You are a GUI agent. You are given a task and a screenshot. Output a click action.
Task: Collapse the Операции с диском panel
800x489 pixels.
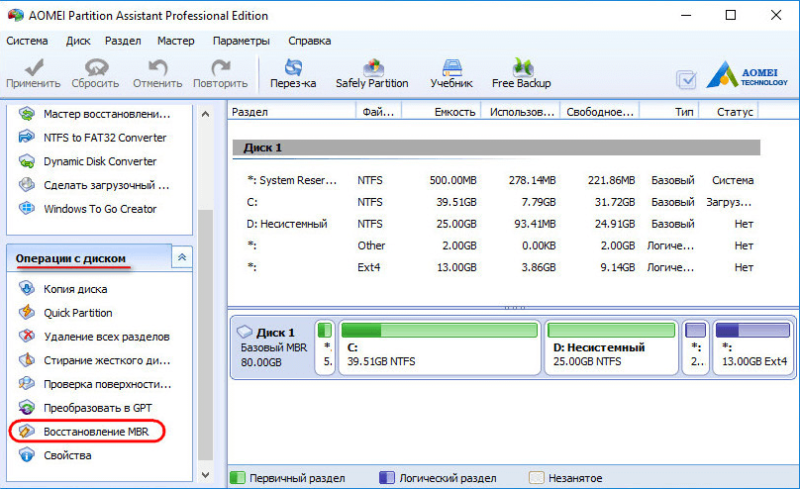(x=182, y=257)
